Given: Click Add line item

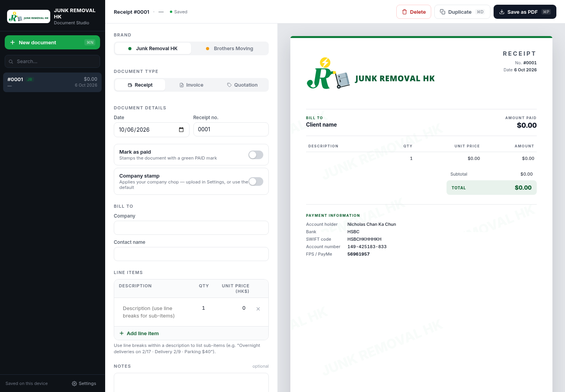Looking at the screenshot, I should point(139,334).
